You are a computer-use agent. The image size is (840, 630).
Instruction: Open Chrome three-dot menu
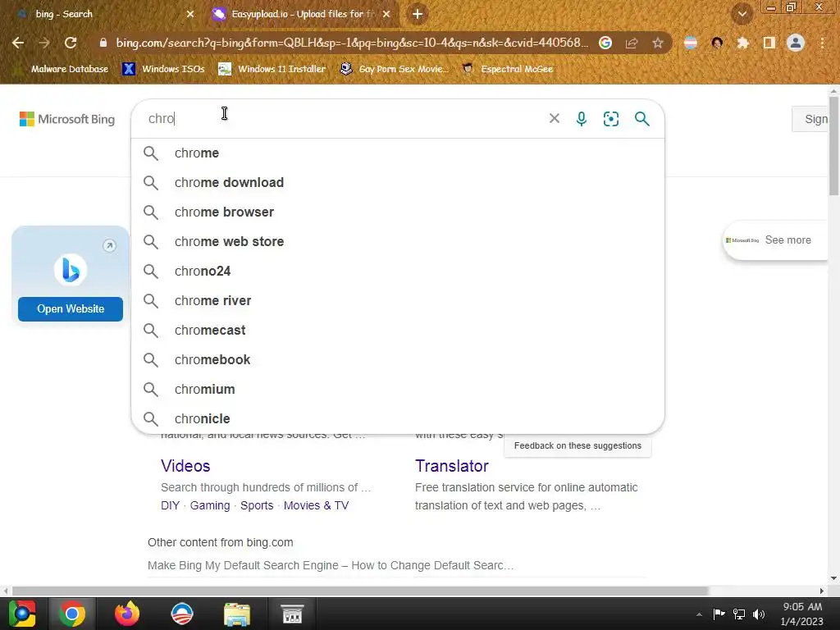pyautogui.click(x=822, y=43)
